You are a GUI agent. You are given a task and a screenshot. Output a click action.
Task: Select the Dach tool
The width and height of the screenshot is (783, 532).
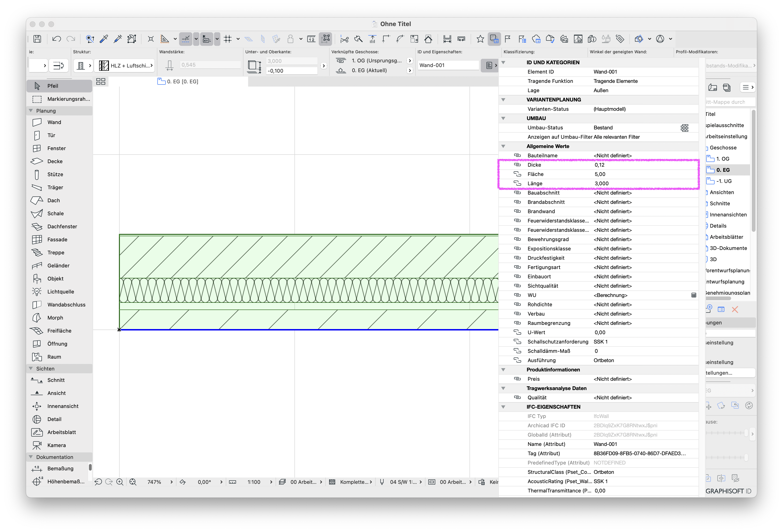click(x=59, y=200)
